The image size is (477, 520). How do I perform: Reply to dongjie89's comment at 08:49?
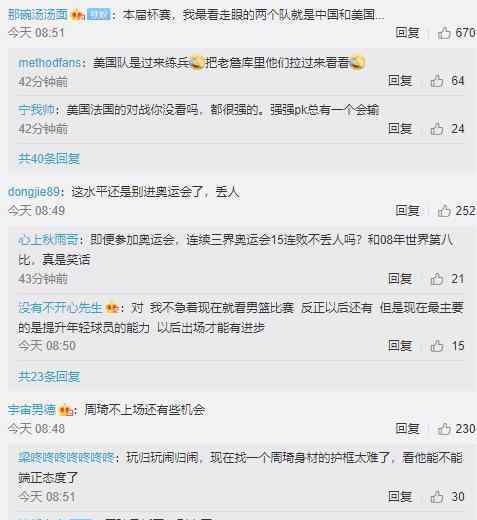(x=407, y=211)
